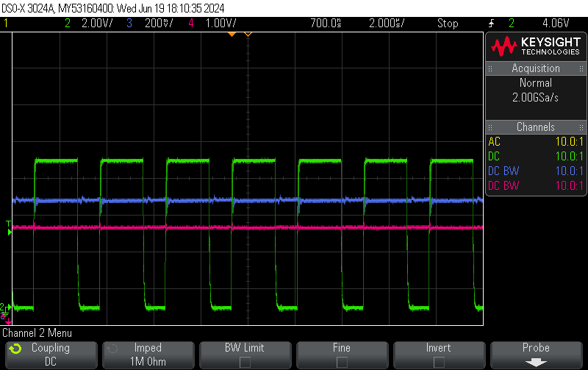
Task: Click the 700.0ns delay value
Action: pyautogui.click(x=326, y=24)
